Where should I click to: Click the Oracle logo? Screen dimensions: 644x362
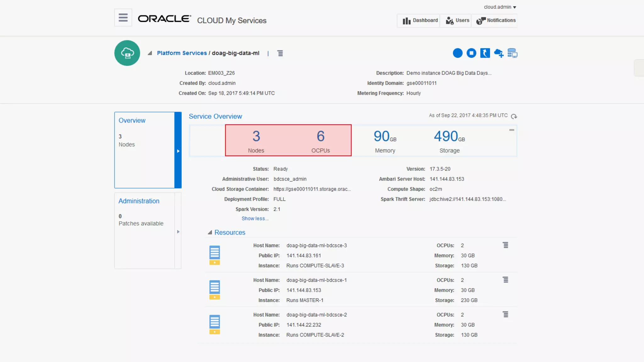pos(164,19)
